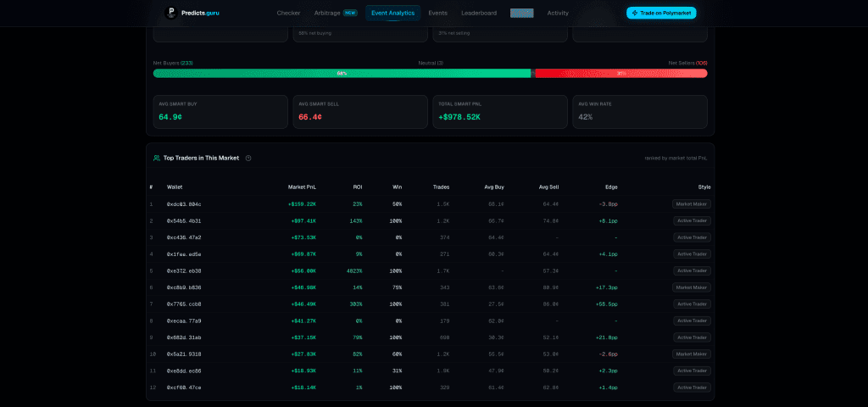Screen dimensions: 868x407
Task: Open wallet 0xc8b9.b836
Action: coord(184,287)
